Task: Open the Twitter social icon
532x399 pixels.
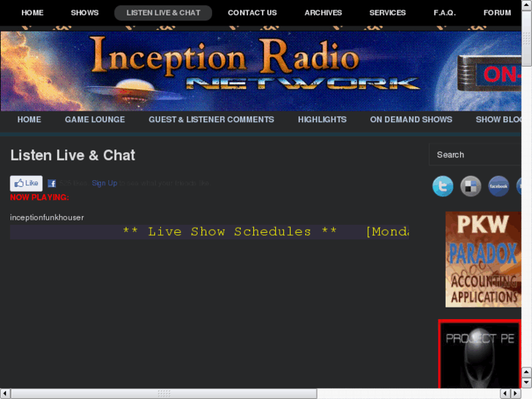Action: 443,186
